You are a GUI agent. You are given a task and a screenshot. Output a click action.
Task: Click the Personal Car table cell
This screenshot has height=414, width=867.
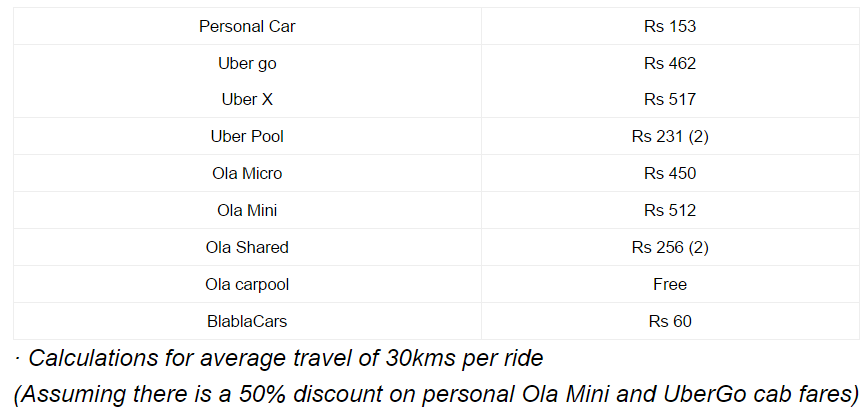pyautogui.click(x=247, y=26)
